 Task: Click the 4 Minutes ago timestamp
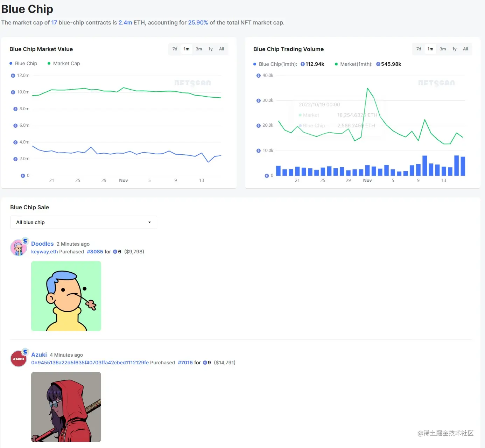click(x=66, y=355)
